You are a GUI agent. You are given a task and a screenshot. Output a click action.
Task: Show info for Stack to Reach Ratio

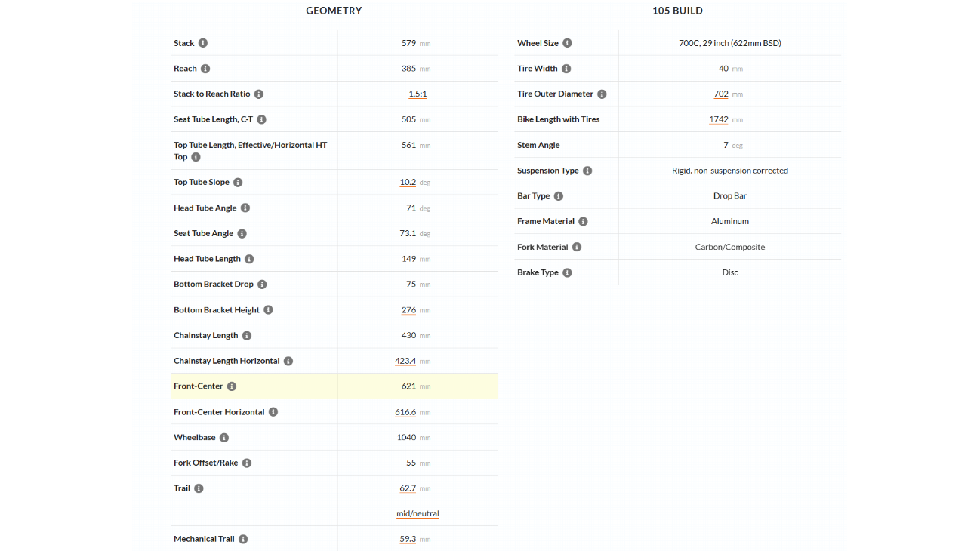point(259,94)
